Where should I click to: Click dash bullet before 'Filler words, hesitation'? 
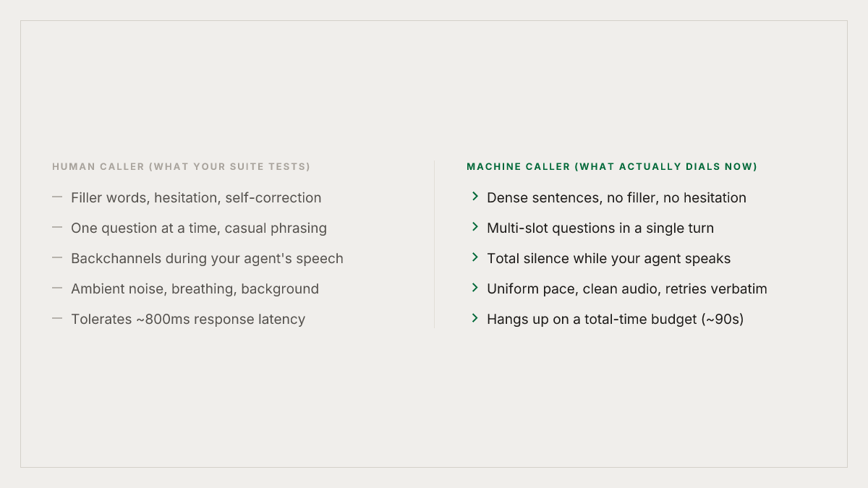coord(57,197)
